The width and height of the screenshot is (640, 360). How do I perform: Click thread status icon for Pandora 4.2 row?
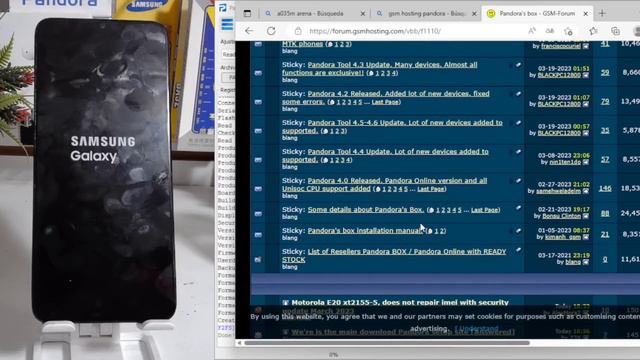(258, 102)
